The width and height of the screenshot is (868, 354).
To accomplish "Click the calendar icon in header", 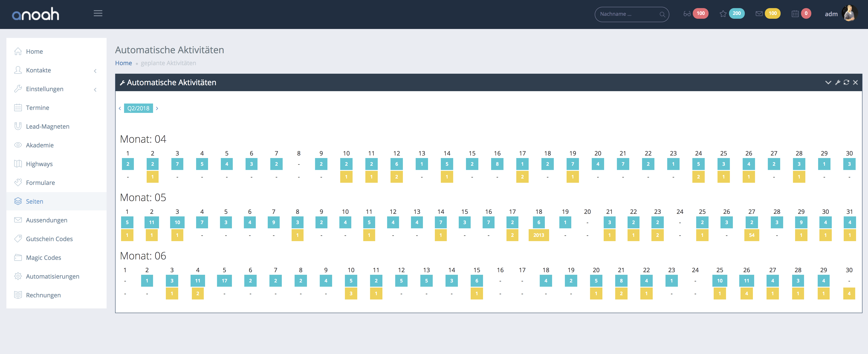I will coord(795,14).
